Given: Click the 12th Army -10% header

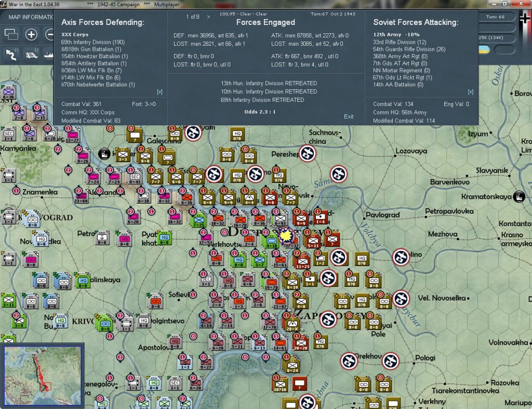Looking at the screenshot, I should 396,35.
